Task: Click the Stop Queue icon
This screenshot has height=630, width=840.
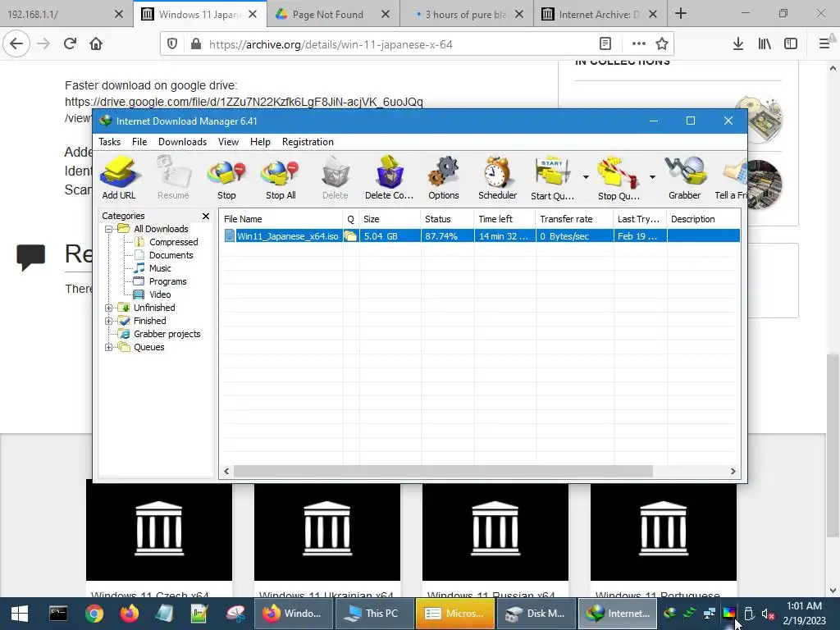Action: tap(619, 178)
